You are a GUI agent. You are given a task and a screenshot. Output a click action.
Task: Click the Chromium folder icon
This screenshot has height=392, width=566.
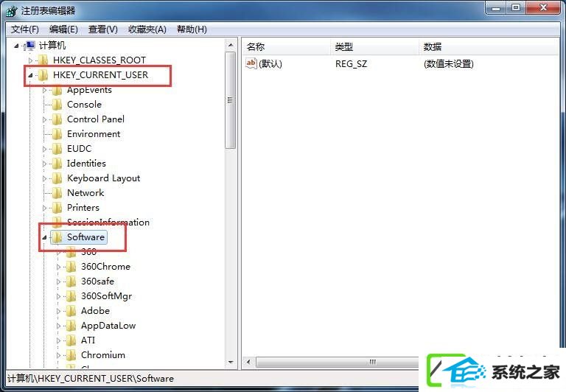71,355
